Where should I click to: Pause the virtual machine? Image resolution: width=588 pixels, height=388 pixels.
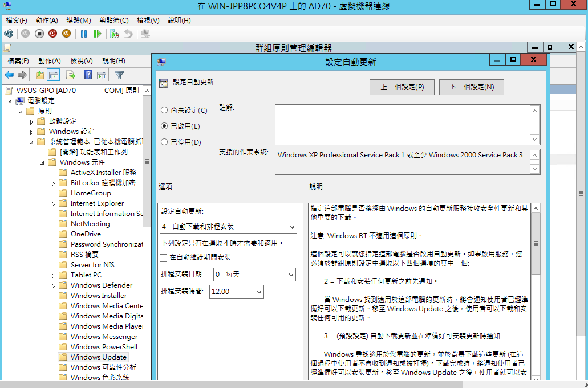click(x=84, y=34)
